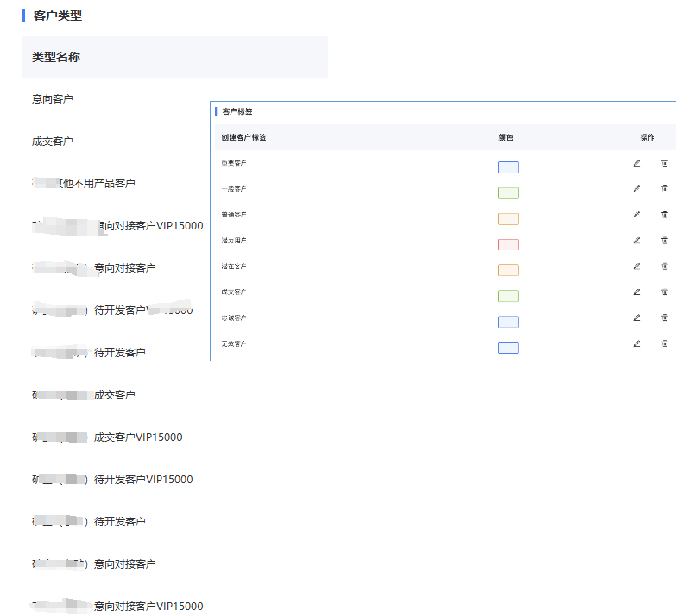
Task: Click the green color swatch for 一般客户
Action: pos(509,192)
